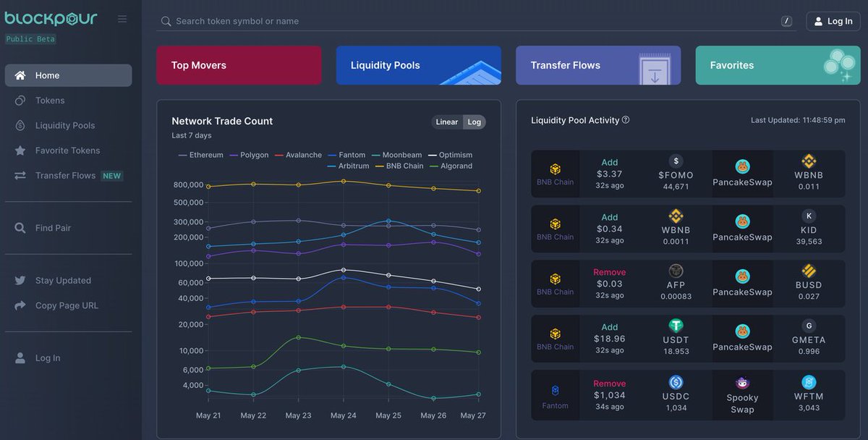The image size is (868, 440).
Task: Click the USDC token icon
Action: pos(676,382)
